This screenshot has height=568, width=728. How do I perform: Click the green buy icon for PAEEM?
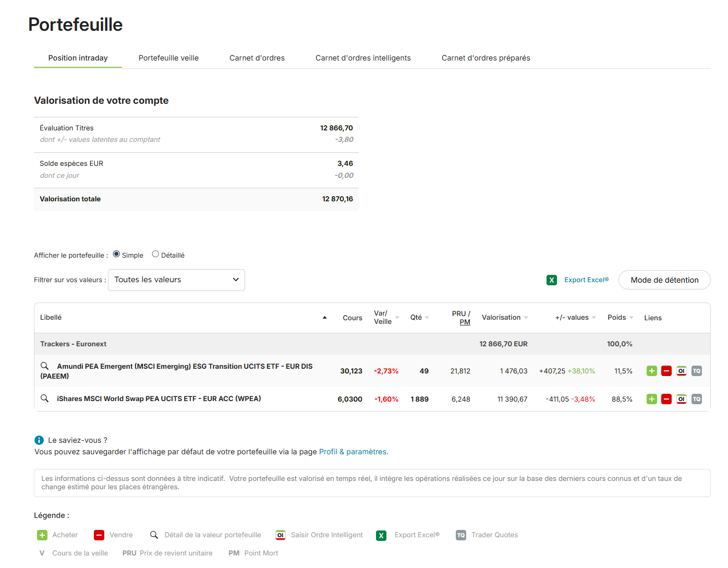(651, 371)
